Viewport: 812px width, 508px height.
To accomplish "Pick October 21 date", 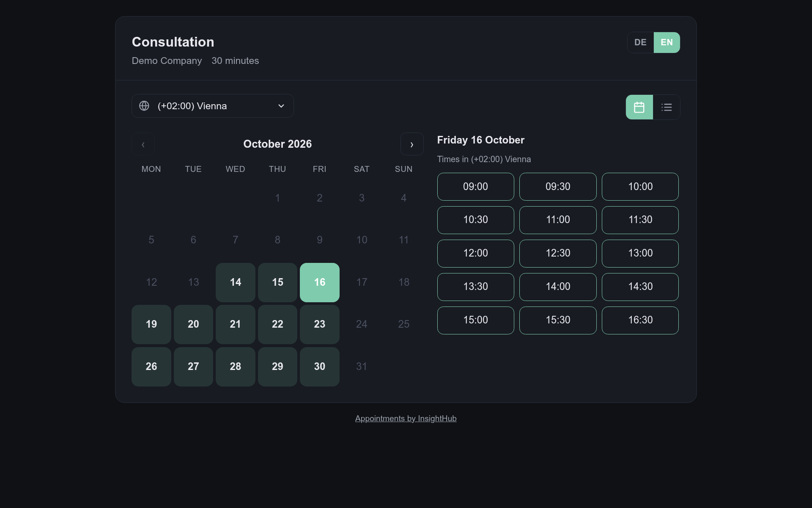I will click(236, 324).
